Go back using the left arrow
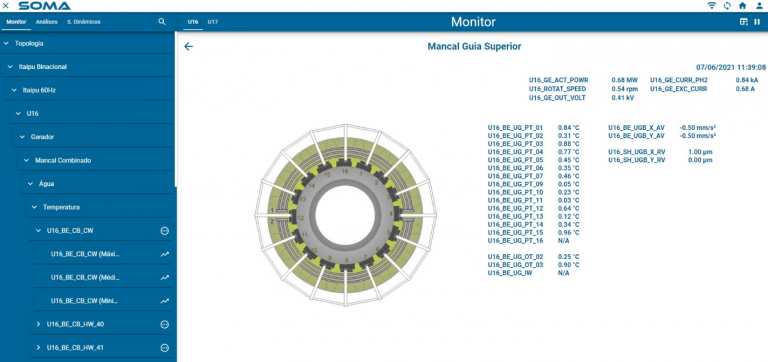 [189, 47]
